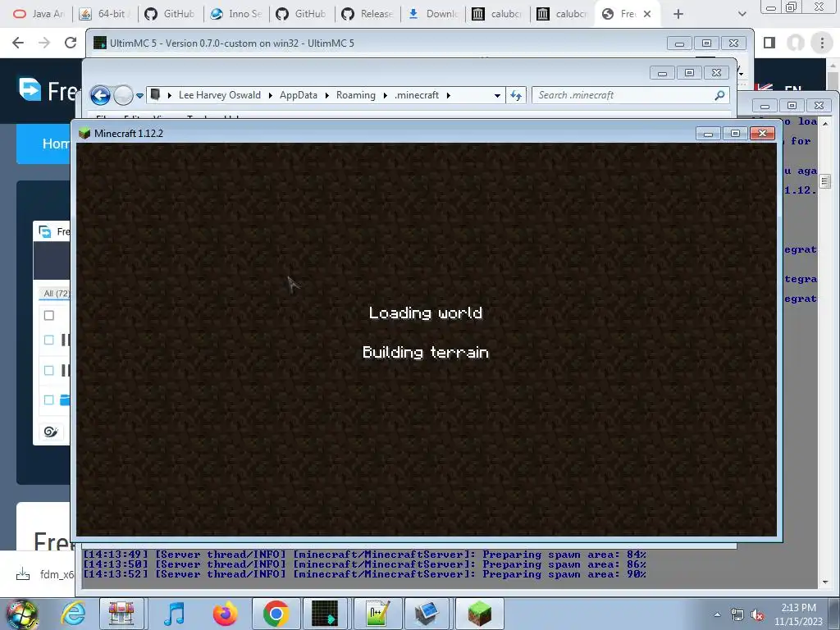The height and width of the screenshot is (630, 840).
Task: Switch to UltimMC on the taskbar
Action: point(325,614)
